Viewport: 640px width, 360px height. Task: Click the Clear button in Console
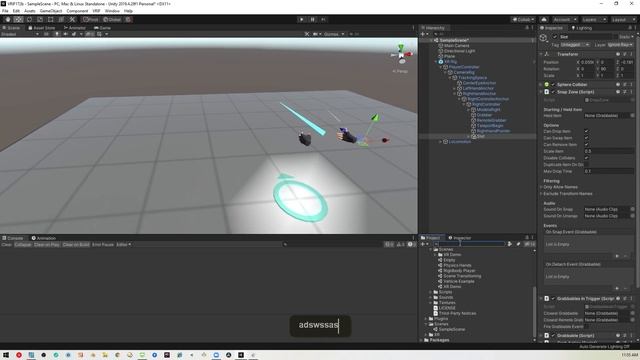(7, 244)
